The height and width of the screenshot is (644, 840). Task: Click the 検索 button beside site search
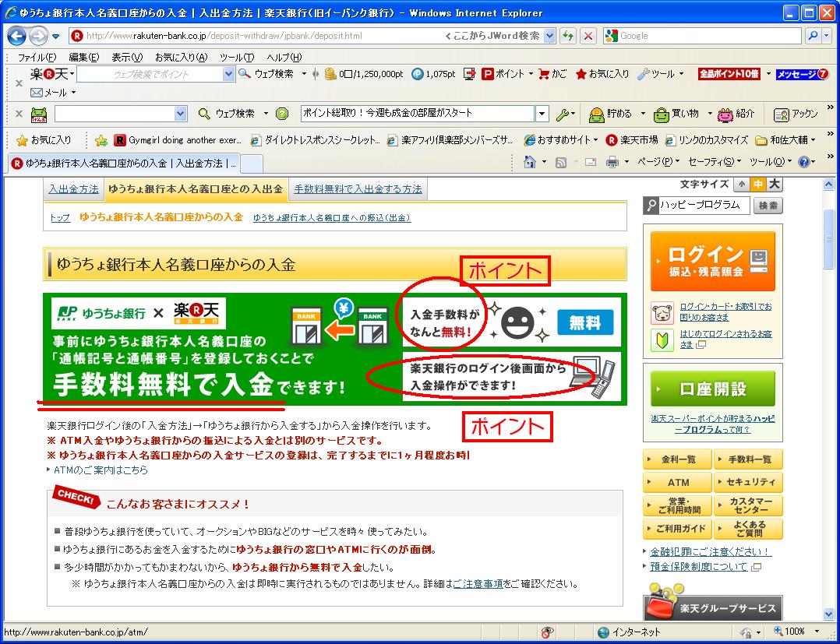pyautogui.click(x=768, y=206)
